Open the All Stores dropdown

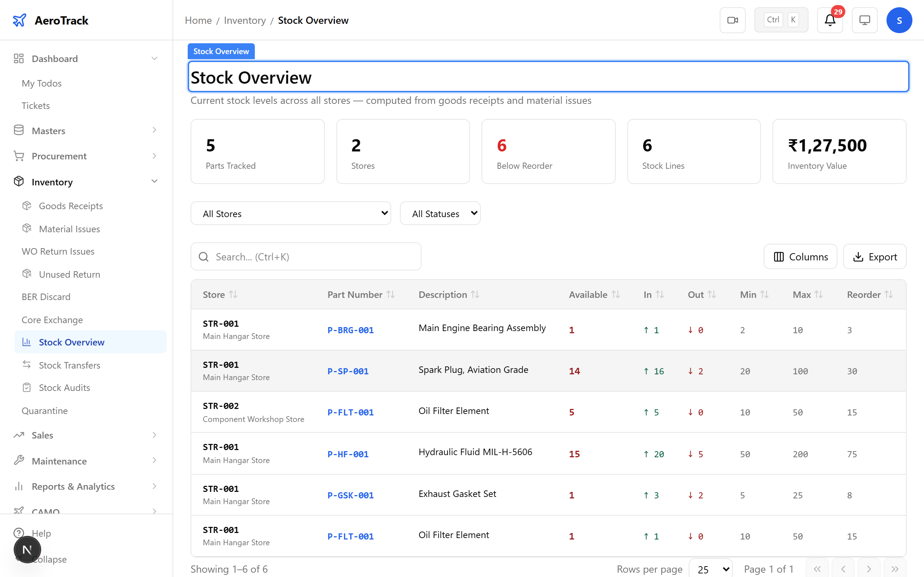291,213
